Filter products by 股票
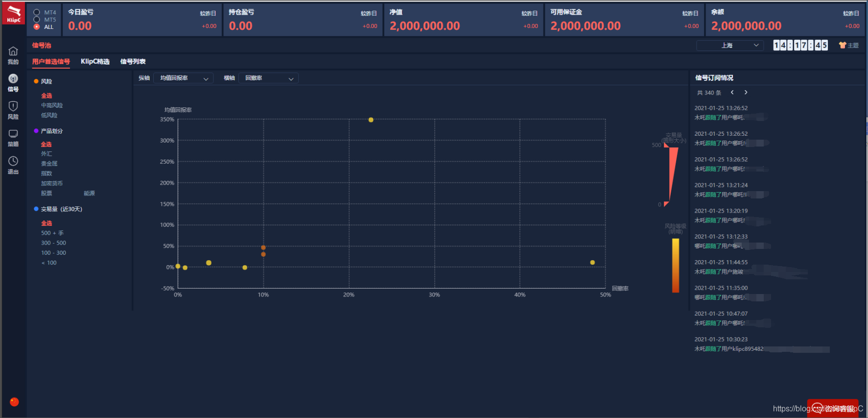 [x=47, y=193]
